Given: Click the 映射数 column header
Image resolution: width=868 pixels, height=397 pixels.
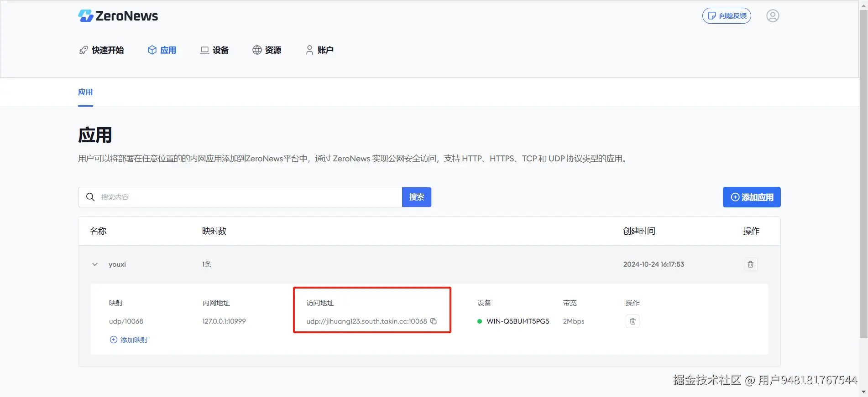Looking at the screenshot, I should pyautogui.click(x=214, y=231).
